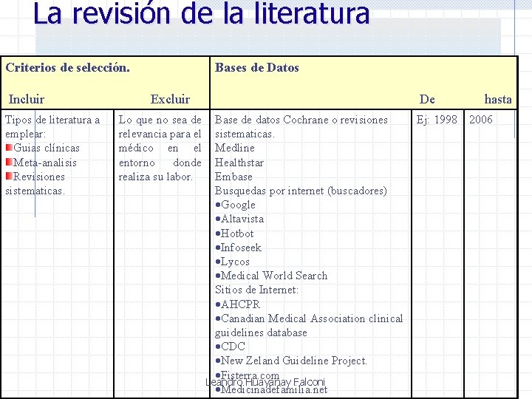Image resolution: width=532 pixels, height=399 pixels.
Task: Click the 'Tipos de literatura a emplear:' text
Action: pos(52,126)
